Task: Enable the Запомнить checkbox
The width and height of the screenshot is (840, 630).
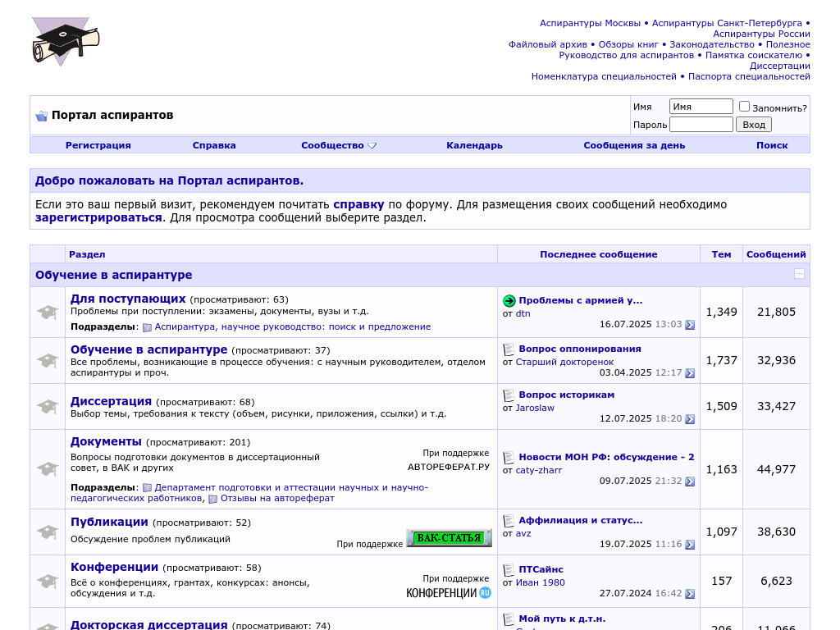Action: [x=744, y=107]
